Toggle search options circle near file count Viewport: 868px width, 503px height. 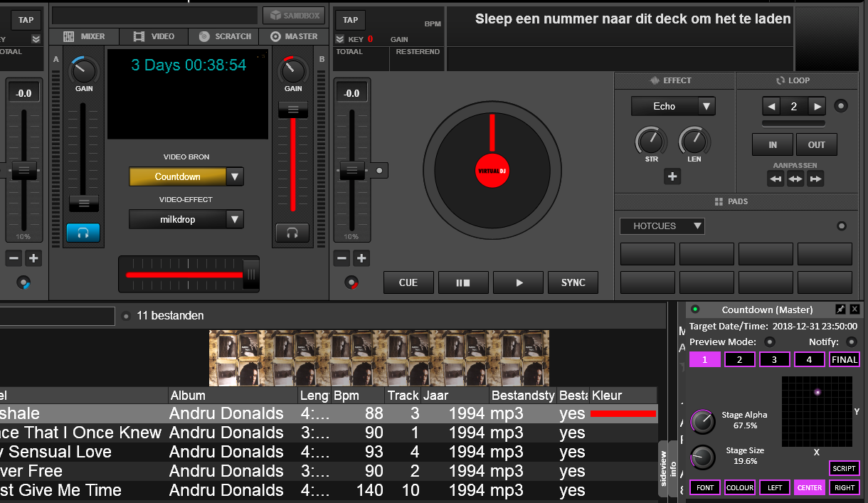pyautogui.click(x=126, y=316)
